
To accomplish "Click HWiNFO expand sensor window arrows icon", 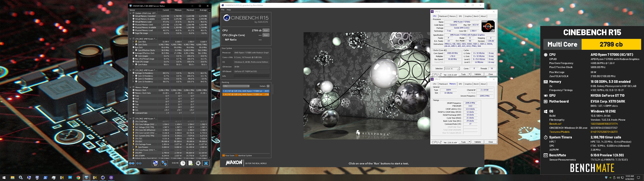I will tap(132, 163).
